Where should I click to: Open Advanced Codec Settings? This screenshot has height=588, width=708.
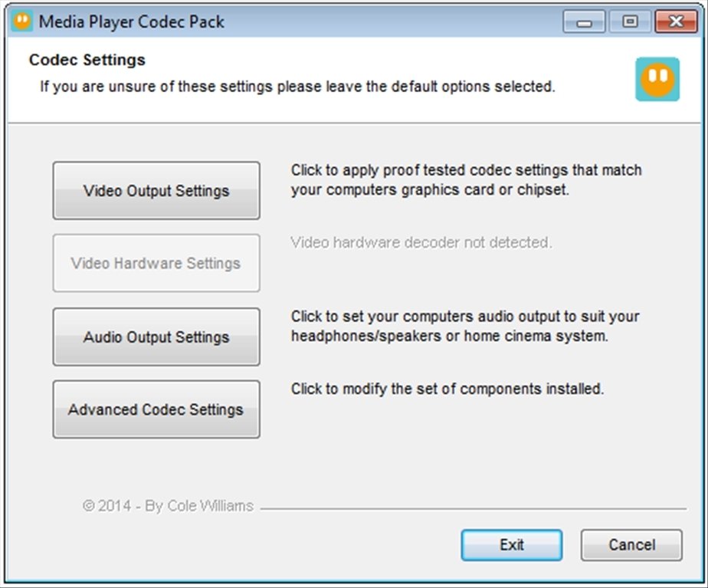tap(156, 409)
